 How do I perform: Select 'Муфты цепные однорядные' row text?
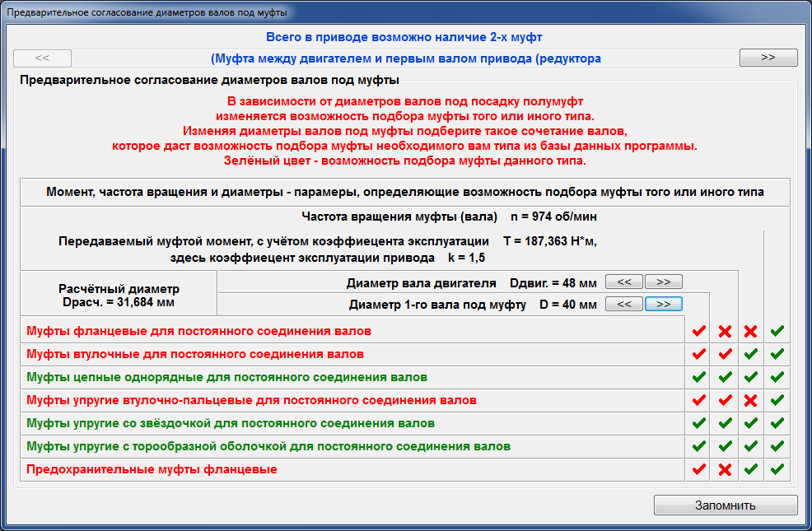pyautogui.click(x=226, y=377)
